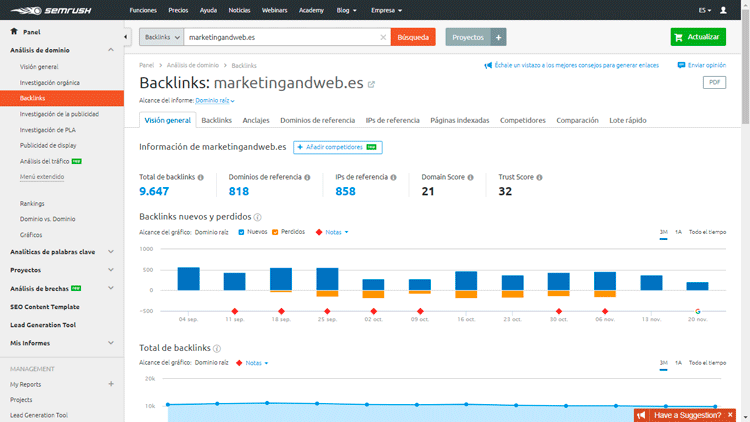Click info icon beside Total de backlinks chart title
The image size is (750, 422).
tap(217, 348)
